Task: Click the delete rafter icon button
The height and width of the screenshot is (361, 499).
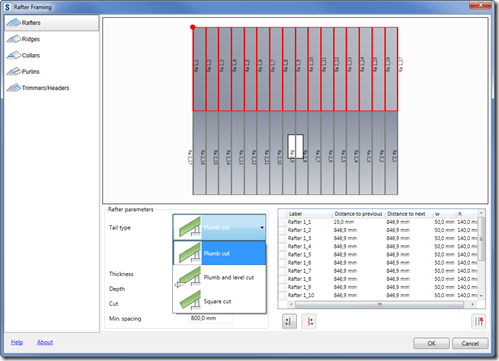Action: coord(479,322)
